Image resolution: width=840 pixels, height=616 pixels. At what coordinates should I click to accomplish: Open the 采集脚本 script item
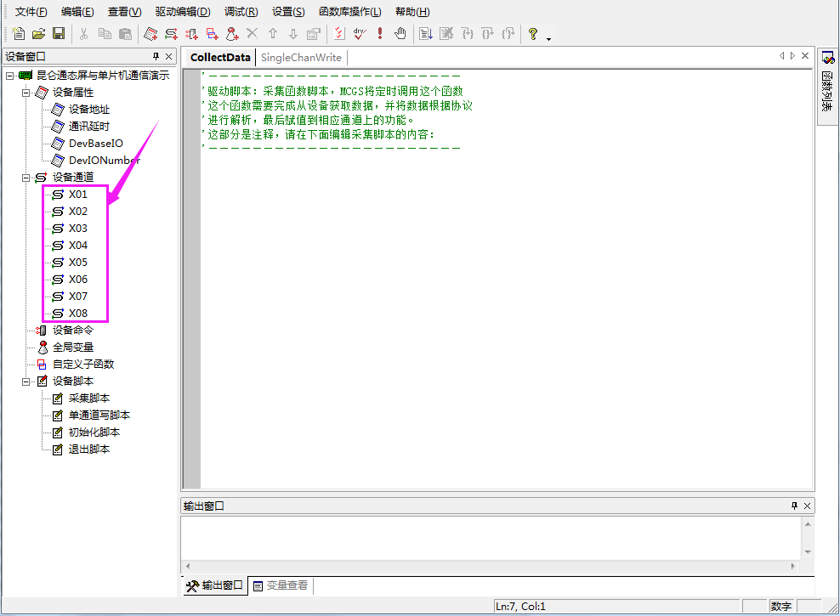click(89, 398)
